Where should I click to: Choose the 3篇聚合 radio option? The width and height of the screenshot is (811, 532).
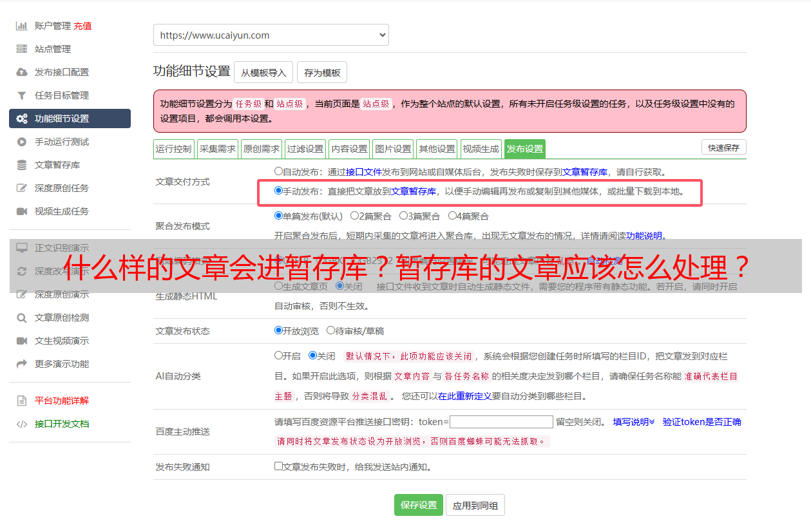pyautogui.click(x=403, y=216)
